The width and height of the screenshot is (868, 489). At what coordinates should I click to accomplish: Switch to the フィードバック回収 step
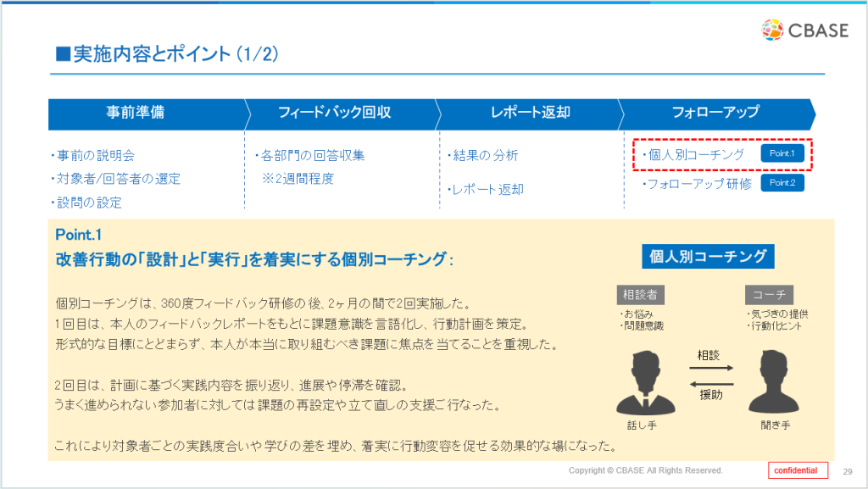(334, 113)
